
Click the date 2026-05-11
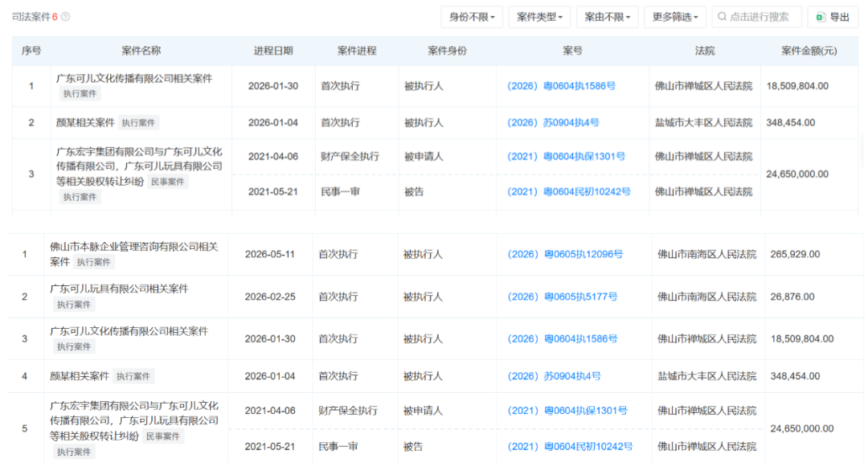[x=269, y=254]
